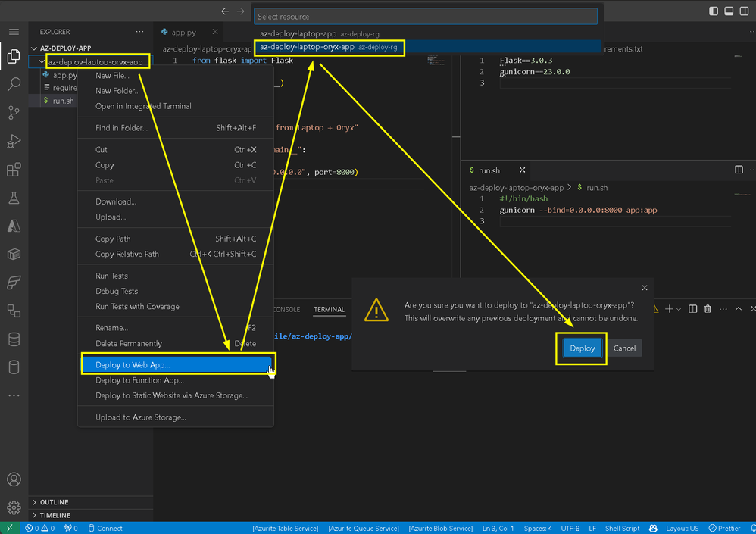
Task: Click the remote window status bar icon
Action: [10, 528]
